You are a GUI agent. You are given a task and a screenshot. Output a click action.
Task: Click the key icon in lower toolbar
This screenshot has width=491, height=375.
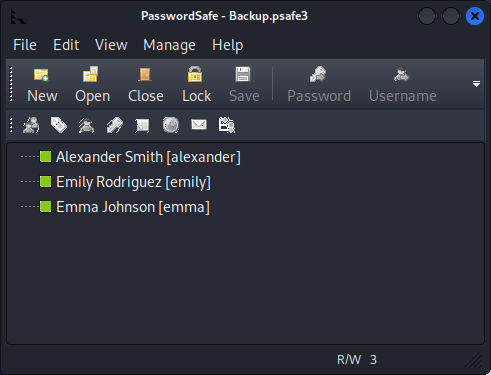(115, 125)
